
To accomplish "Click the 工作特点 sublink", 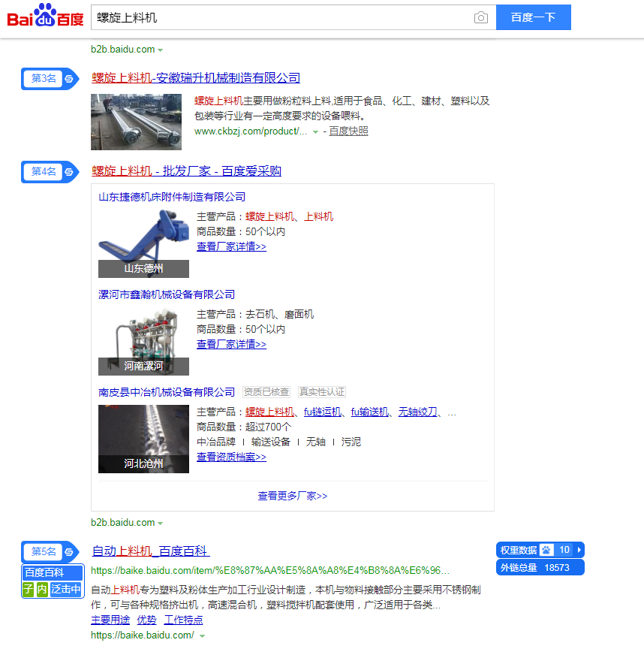I will click(x=183, y=620).
